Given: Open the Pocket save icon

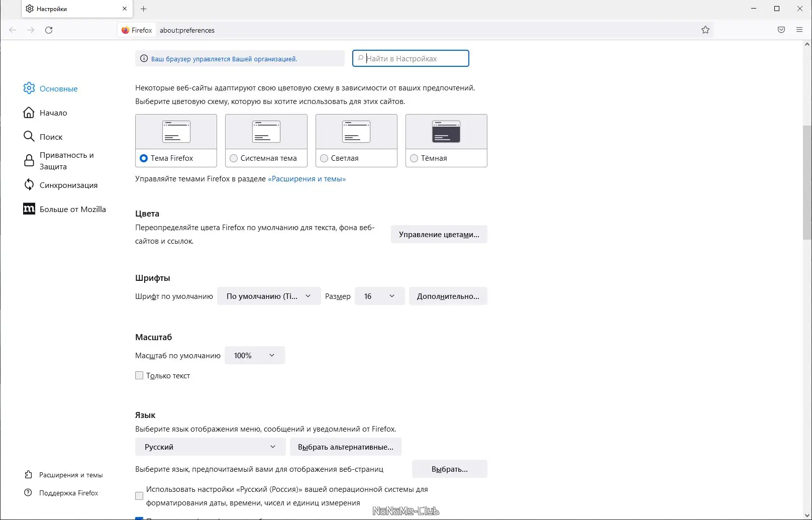Looking at the screenshot, I should 781,30.
